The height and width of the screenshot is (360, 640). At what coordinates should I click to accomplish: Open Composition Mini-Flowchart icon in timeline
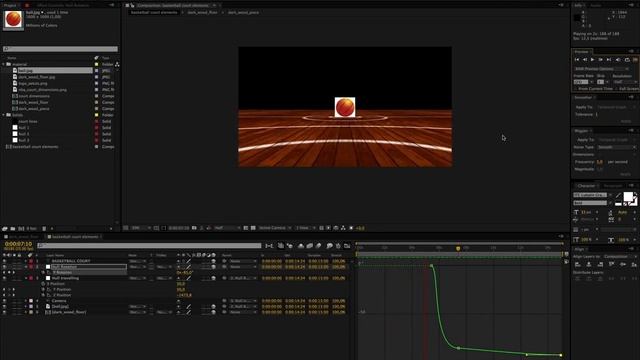269,246
